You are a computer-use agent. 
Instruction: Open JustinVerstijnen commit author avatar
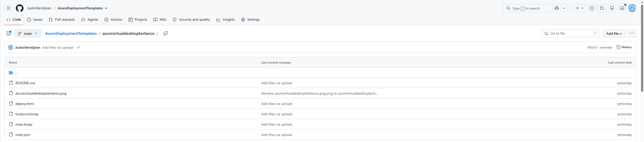point(10,47)
